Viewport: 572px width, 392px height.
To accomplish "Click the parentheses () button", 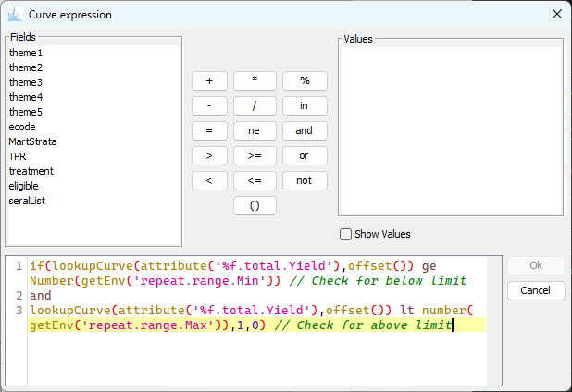I will click(x=255, y=206).
